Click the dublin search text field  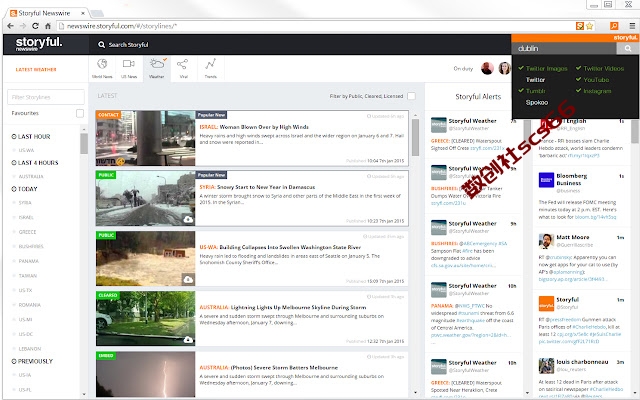click(564, 49)
